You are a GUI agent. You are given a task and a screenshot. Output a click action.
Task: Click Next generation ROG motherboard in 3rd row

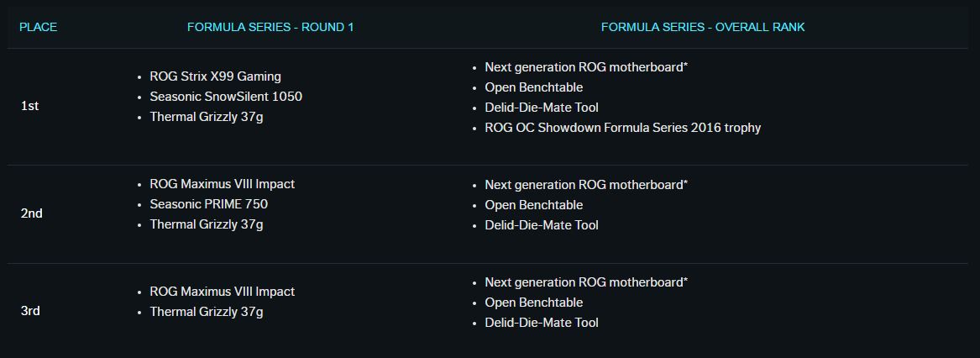[586, 282]
